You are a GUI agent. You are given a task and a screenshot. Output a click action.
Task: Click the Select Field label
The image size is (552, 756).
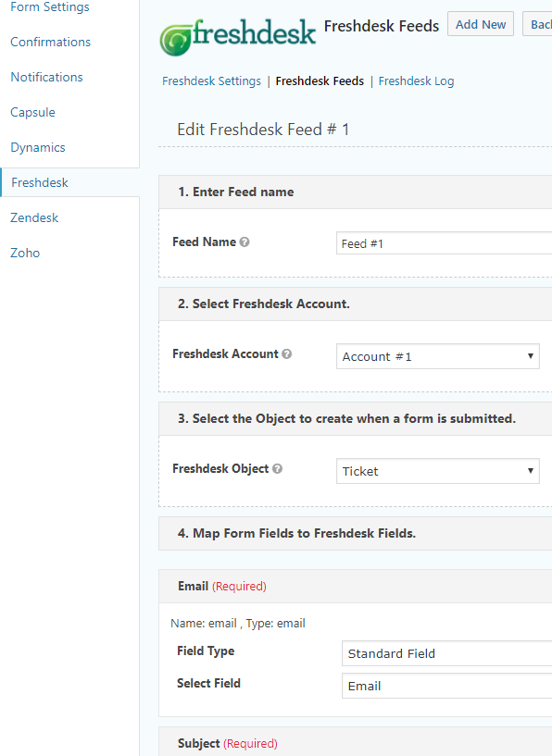(208, 683)
